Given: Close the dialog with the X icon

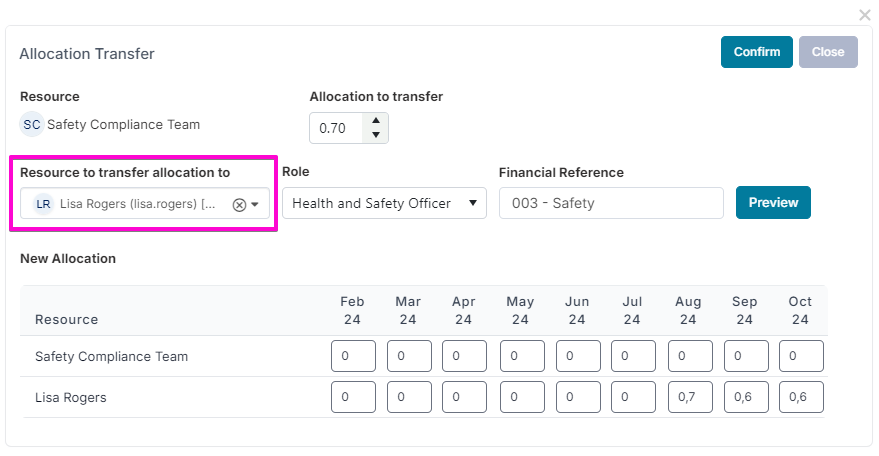Looking at the screenshot, I should point(864,15).
